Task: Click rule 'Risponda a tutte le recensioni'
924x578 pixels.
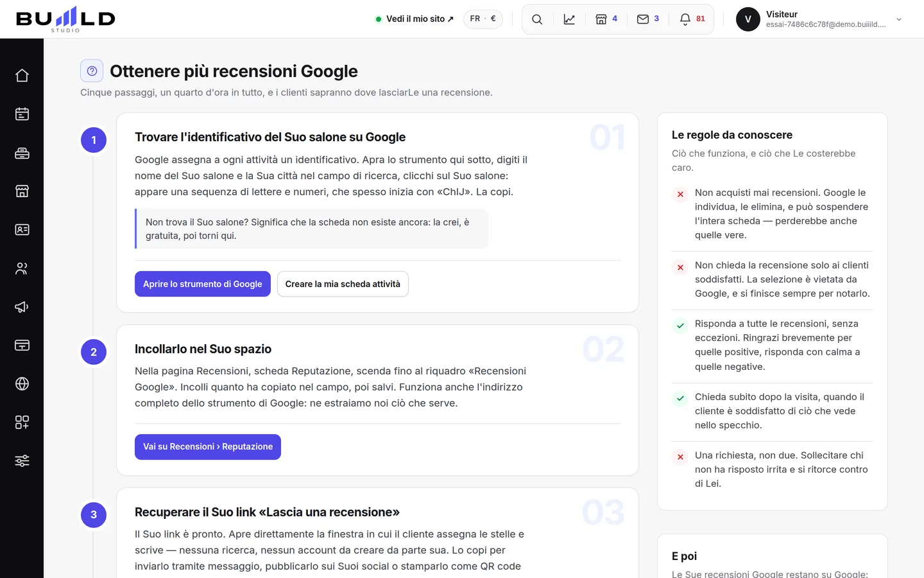Action: click(773, 345)
